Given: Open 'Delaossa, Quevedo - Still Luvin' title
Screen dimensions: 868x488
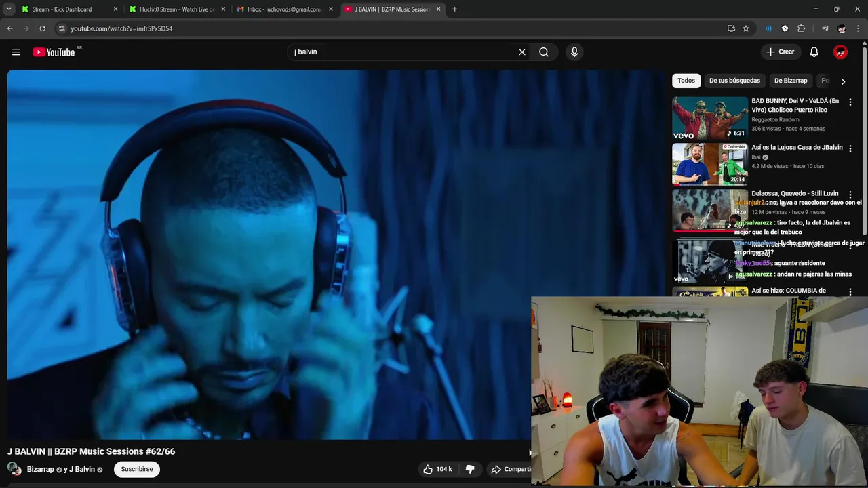Looking at the screenshot, I should (x=795, y=193).
